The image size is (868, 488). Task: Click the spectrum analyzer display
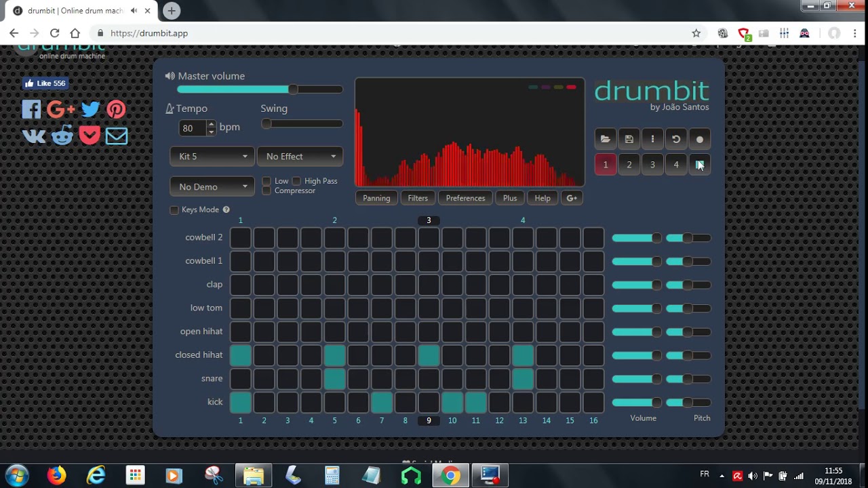click(469, 132)
